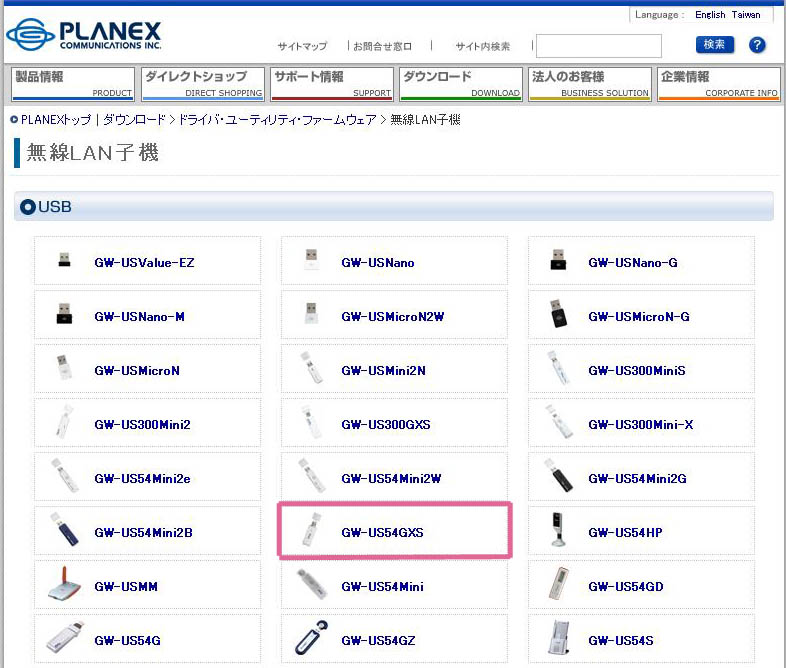Image resolution: width=786 pixels, height=668 pixels.
Task: Open the GW-US300Mini-X text link
Action: tap(641, 425)
